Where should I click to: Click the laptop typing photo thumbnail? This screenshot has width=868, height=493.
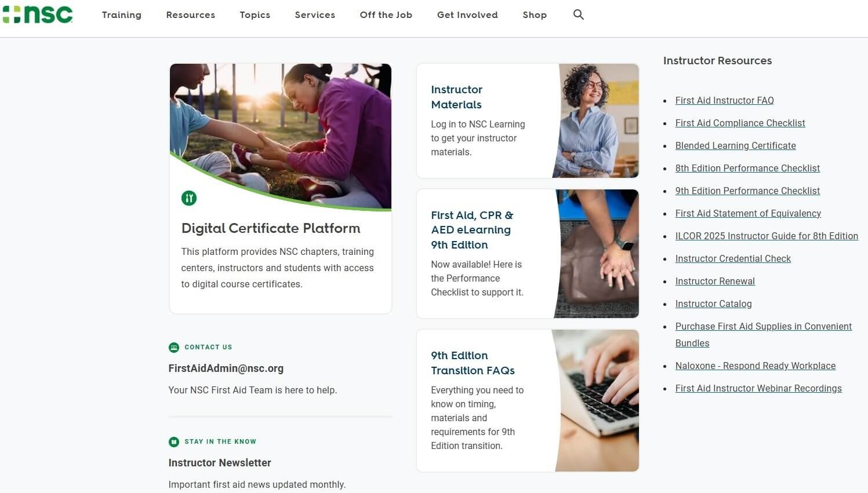[596, 400]
